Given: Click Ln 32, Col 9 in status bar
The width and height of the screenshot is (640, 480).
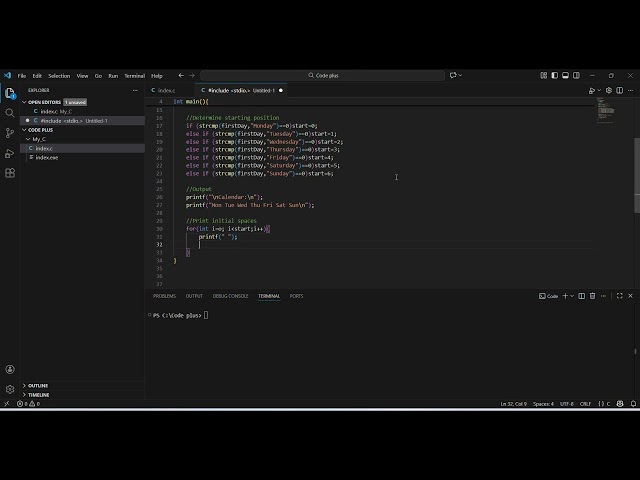Looking at the screenshot, I should click(513, 404).
